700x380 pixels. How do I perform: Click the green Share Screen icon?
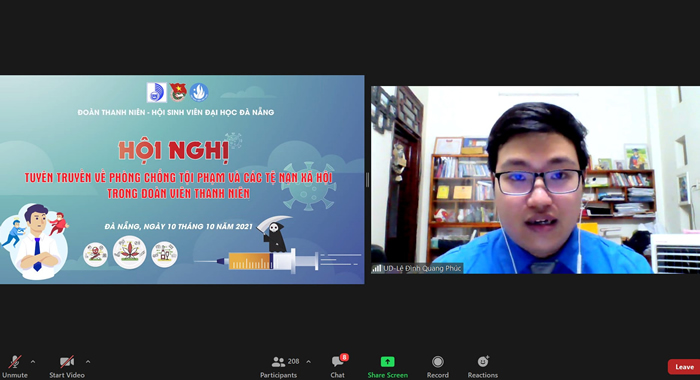click(388, 361)
